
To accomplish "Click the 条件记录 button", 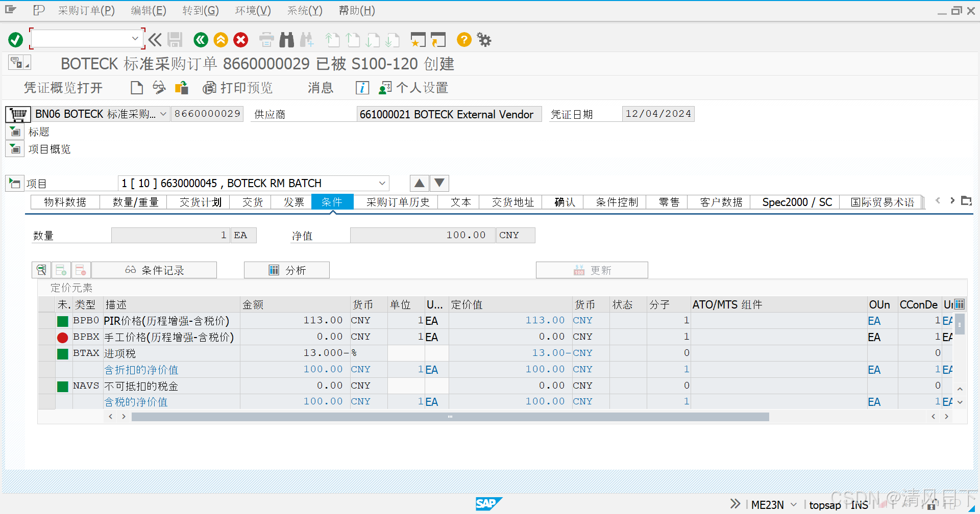I will point(154,270).
